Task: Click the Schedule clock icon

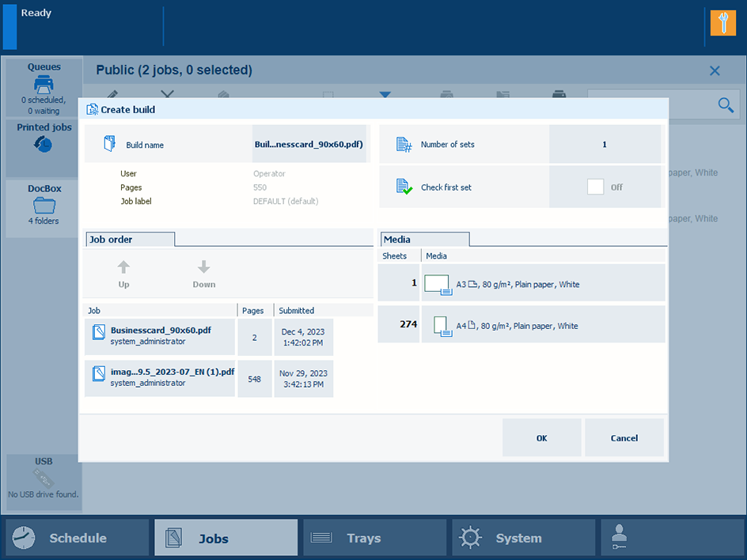Action: [x=24, y=538]
